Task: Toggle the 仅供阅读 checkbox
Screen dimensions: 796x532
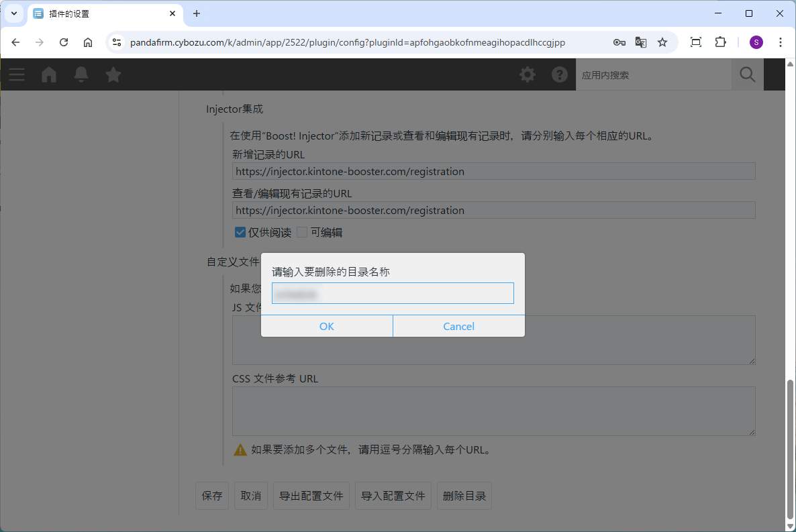Action: pyautogui.click(x=240, y=233)
